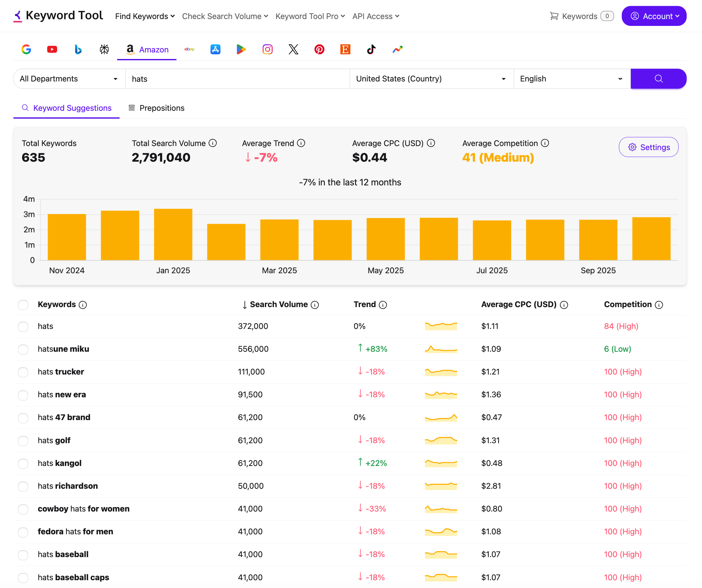
Task: Choose the Etsy keyword source
Action: (x=345, y=49)
